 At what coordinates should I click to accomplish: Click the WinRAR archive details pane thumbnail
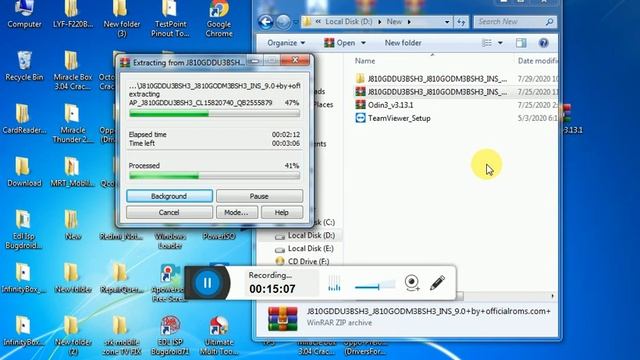(x=282, y=318)
